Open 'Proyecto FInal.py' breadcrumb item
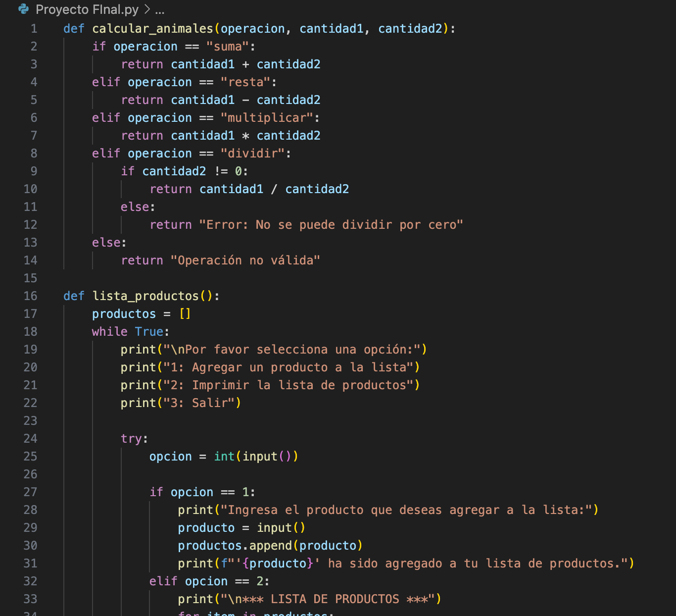This screenshot has width=676, height=616. pos(87,9)
